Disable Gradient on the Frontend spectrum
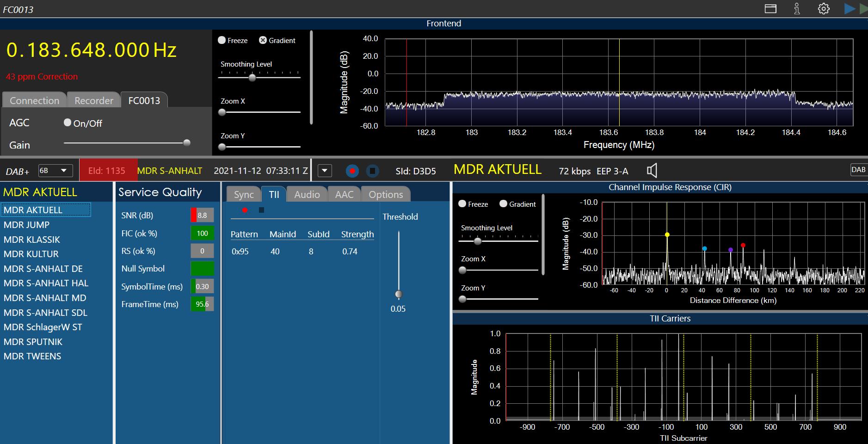 (263, 40)
